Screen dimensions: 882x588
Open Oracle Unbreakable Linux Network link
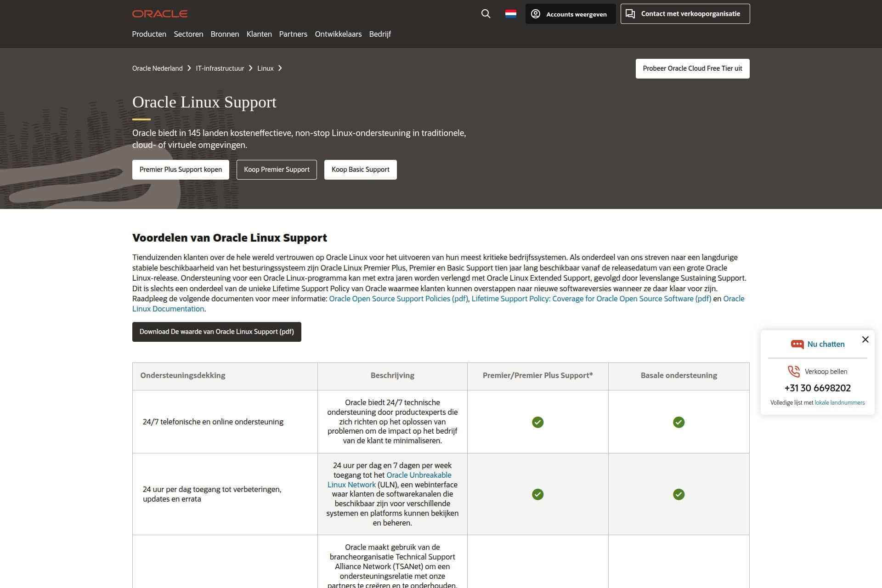click(x=419, y=475)
